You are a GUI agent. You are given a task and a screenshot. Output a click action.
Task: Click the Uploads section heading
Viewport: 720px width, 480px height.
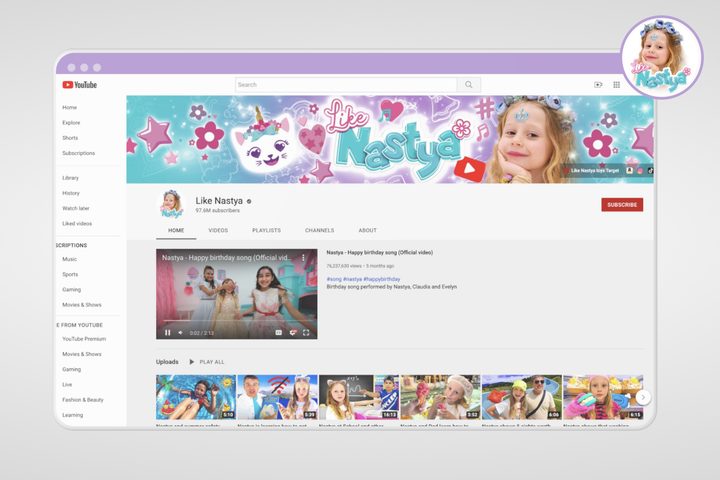[x=167, y=362]
